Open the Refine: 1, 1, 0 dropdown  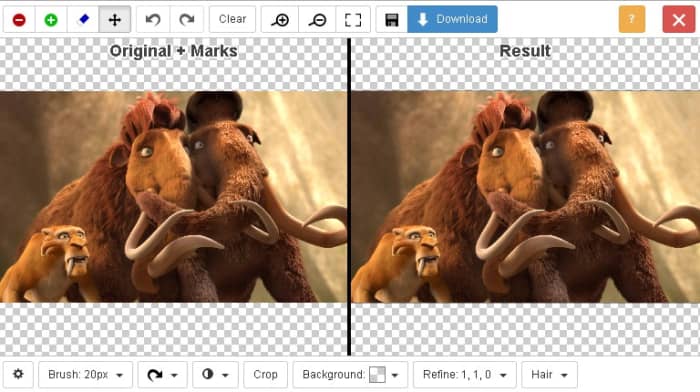pos(465,374)
